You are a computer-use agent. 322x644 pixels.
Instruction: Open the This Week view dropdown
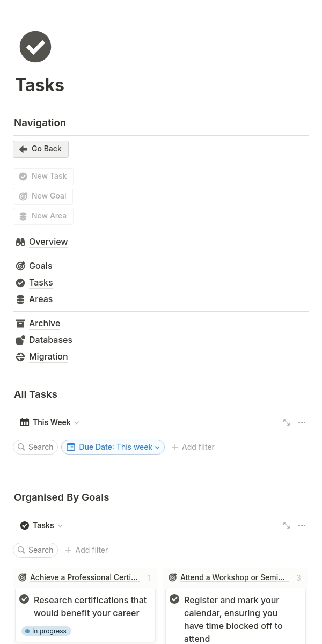pyautogui.click(x=49, y=422)
